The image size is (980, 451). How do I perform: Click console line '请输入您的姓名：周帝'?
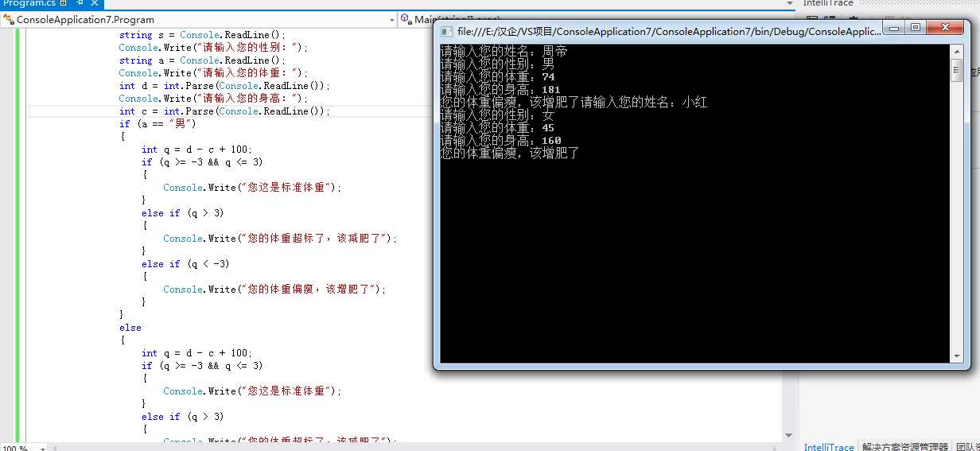pyautogui.click(x=504, y=52)
